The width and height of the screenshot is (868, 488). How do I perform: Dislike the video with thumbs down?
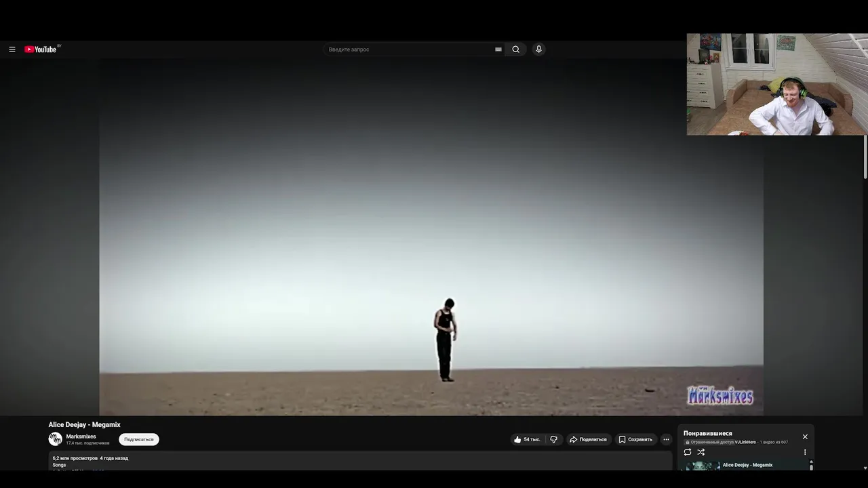(x=554, y=439)
